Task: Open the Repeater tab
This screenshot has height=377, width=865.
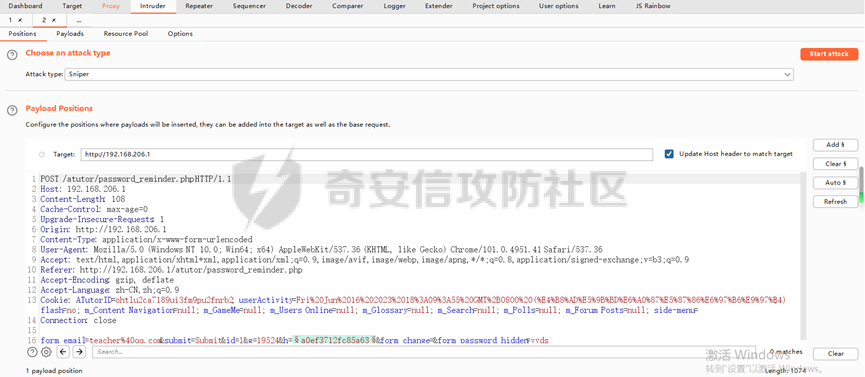Action: click(199, 6)
